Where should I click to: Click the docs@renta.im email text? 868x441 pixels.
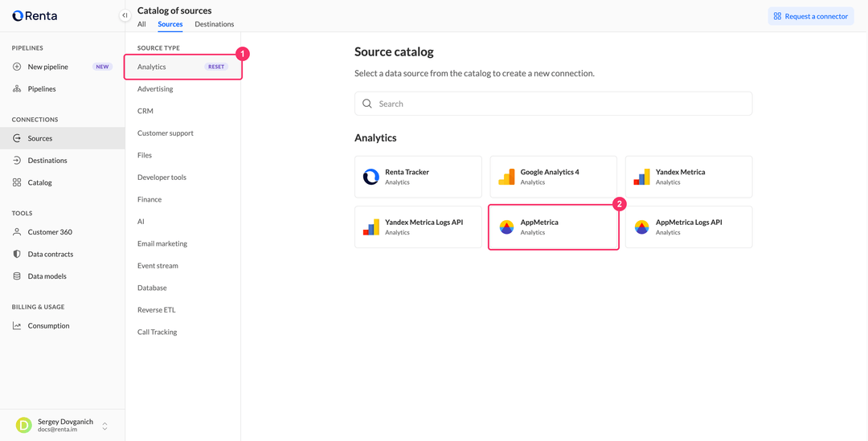tap(56, 429)
